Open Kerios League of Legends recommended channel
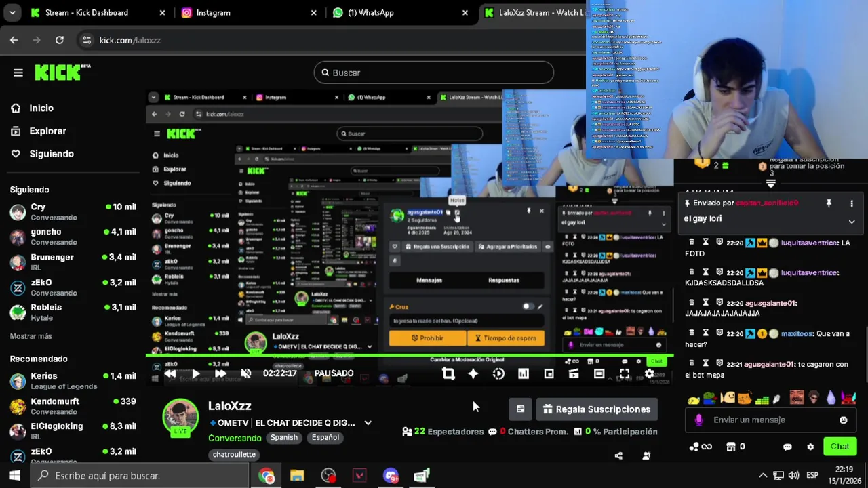Viewport: 868px width, 488px height. [x=73, y=380]
